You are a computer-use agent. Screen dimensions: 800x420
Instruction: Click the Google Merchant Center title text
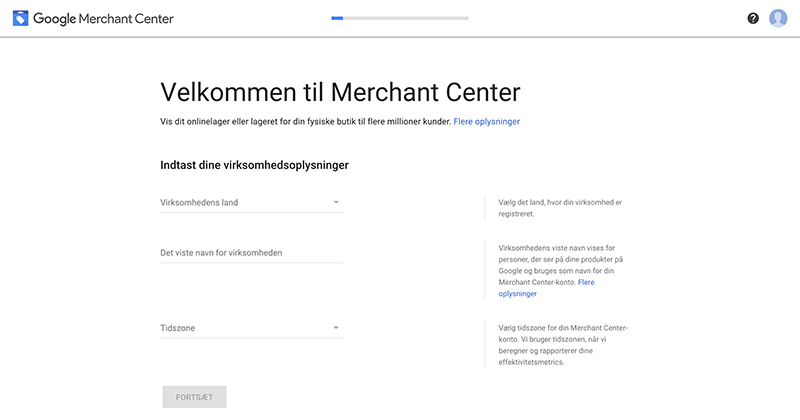103,19
